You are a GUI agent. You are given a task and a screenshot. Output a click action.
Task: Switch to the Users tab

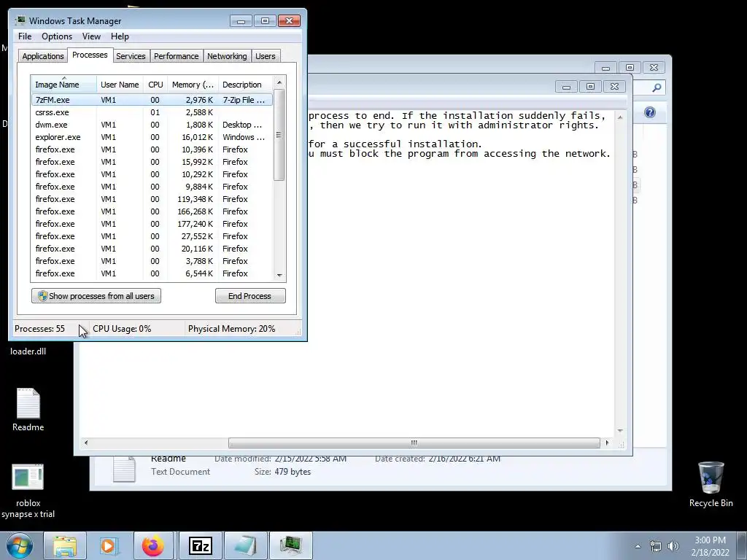(265, 56)
